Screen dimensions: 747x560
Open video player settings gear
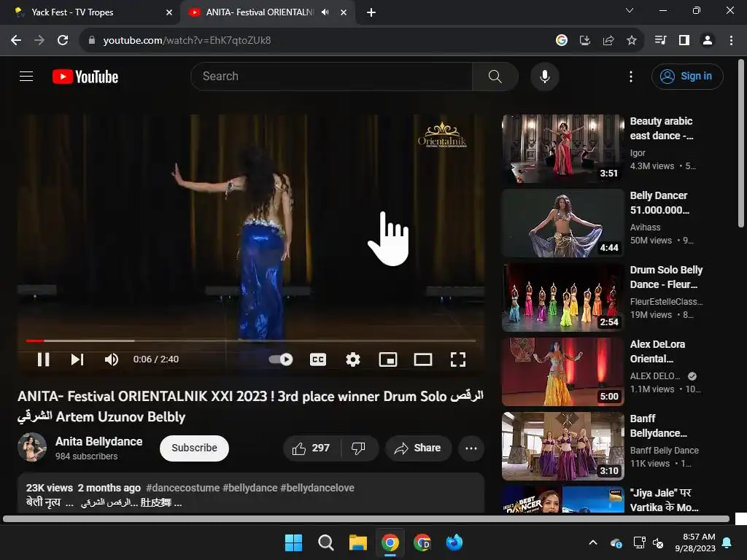pyautogui.click(x=352, y=359)
